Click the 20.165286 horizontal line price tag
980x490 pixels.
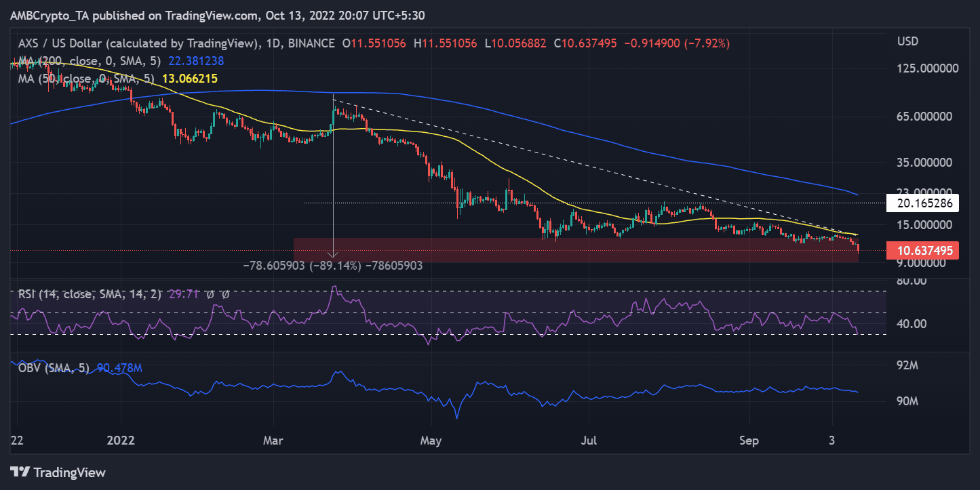pos(924,202)
